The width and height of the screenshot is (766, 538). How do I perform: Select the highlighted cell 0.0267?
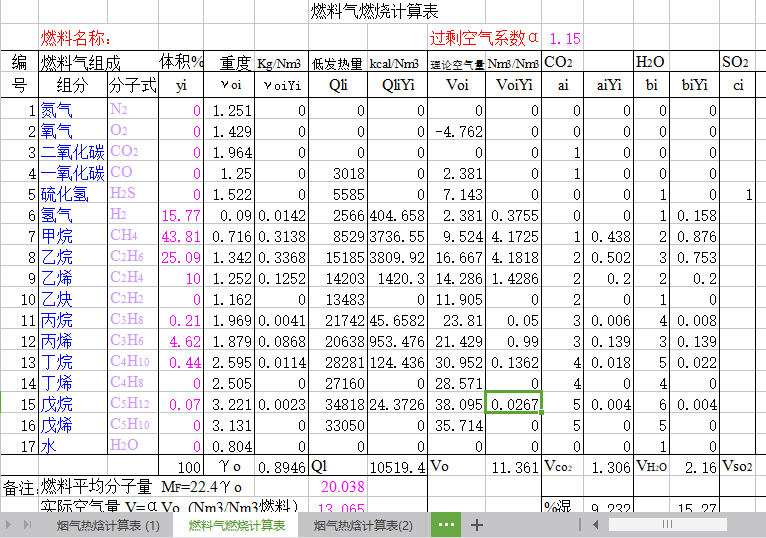click(513, 403)
